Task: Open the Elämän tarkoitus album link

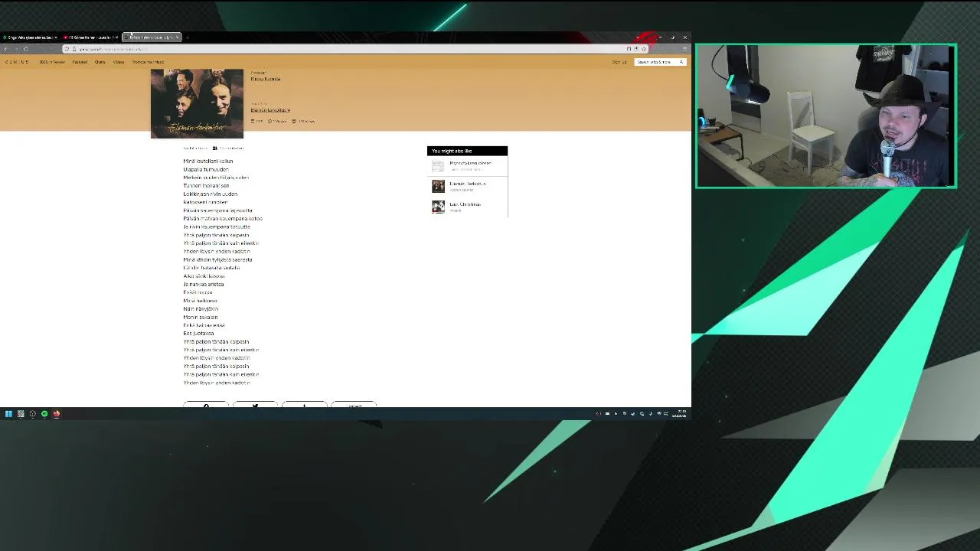Action: [x=270, y=110]
